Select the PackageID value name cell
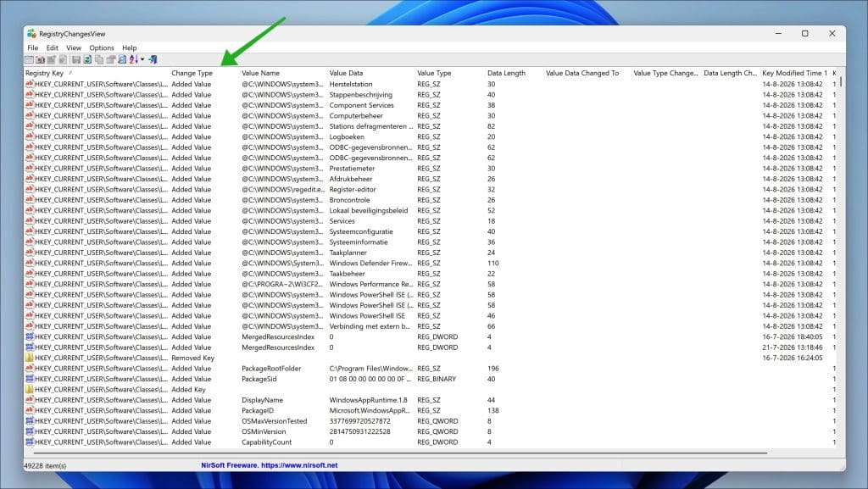Viewport: 868px width, 489px height. 258,410
